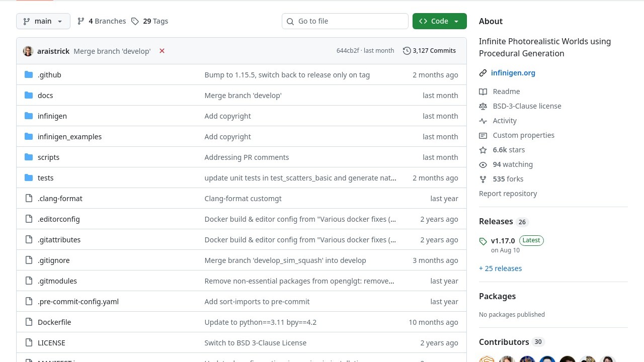Screen dimensions: 644x362
Task: Click the tag icon next to v1.17.0
Action: pos(483,241)
